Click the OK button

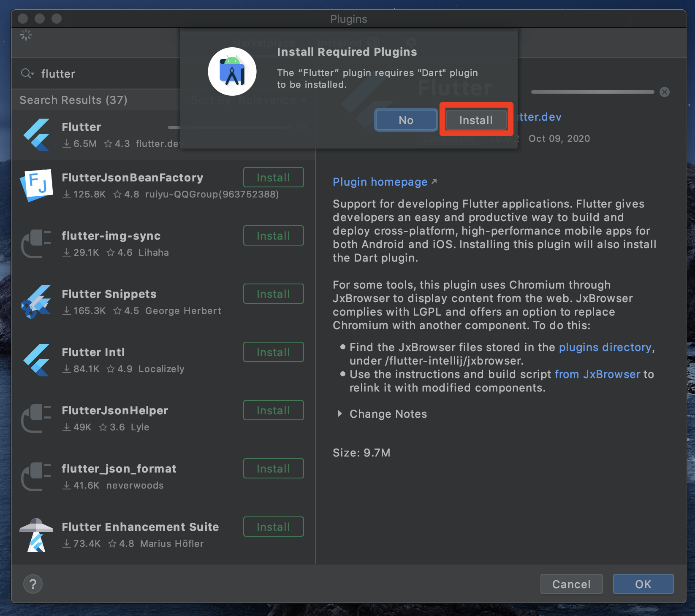(643, 584)
